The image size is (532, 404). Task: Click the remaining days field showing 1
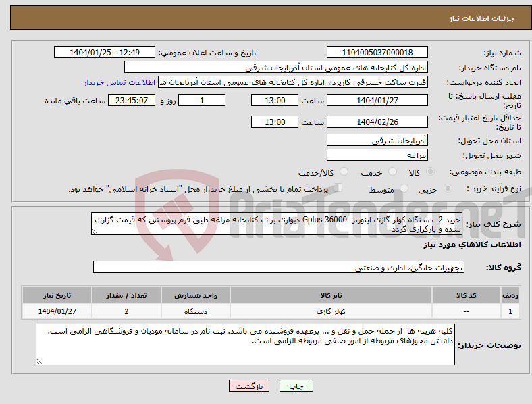(202, 100)
